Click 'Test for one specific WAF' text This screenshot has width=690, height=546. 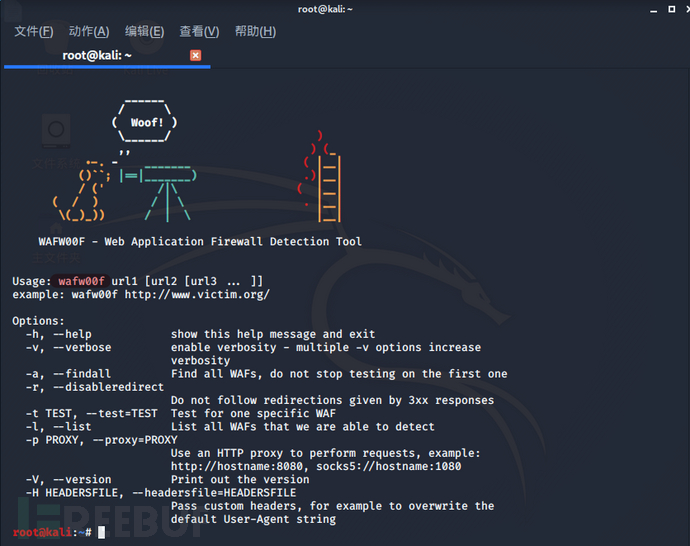(253, 414)
